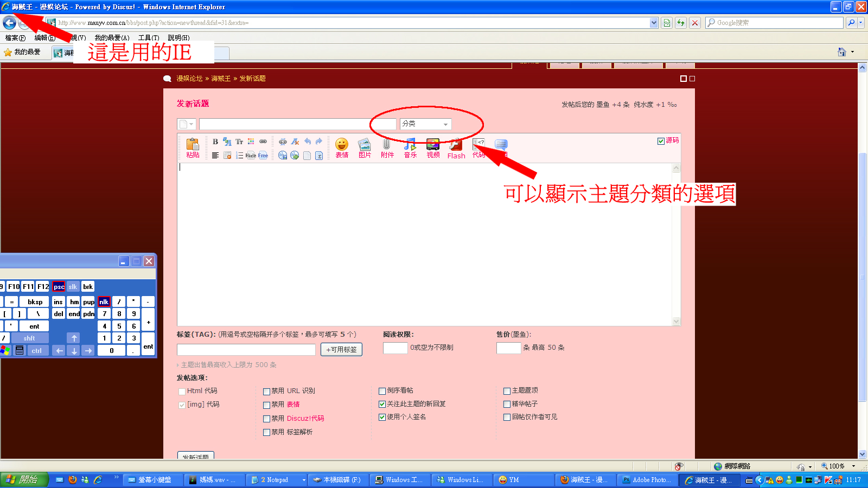Switch to the 2 Notepad taskbar button
Screen dimensions: 868x488
pyautogui.click(x=277, y=480)
